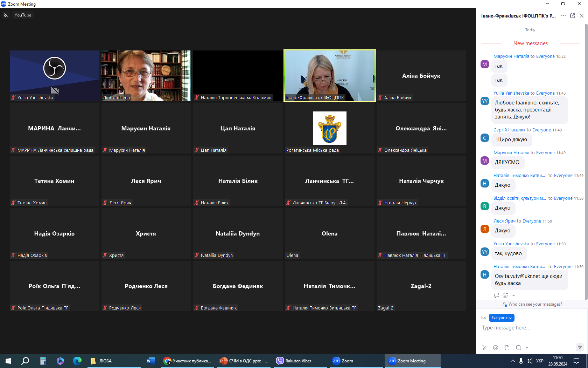This screenshot has height=368, width=588.
Task: Show hidden icons in system tray
Action: 512,361
